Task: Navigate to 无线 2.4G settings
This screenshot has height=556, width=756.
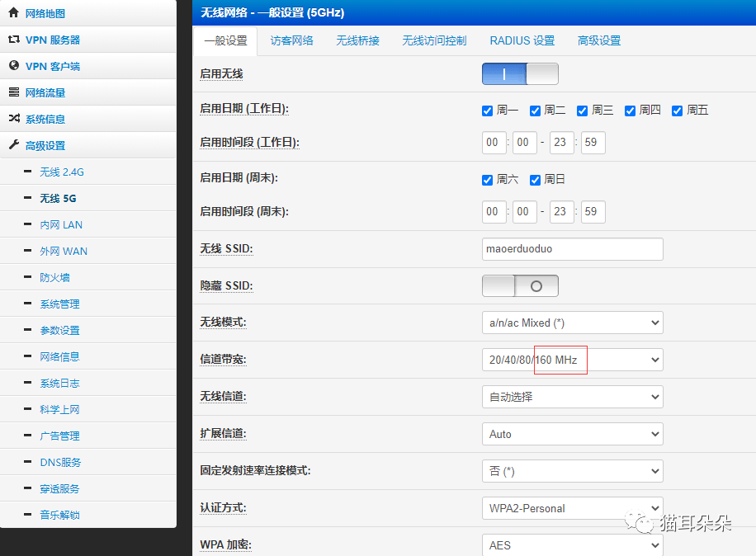Action: [x=60, y=172]
